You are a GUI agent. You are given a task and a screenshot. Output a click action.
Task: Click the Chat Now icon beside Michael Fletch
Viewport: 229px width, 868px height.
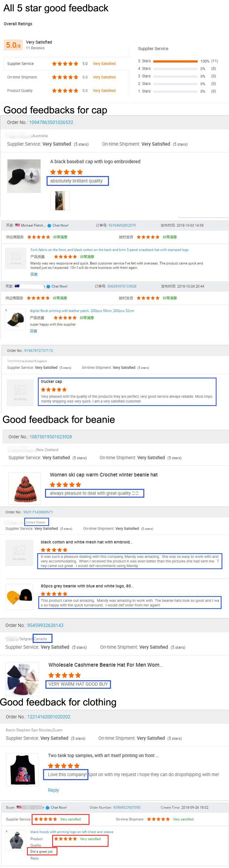[49, 225]
